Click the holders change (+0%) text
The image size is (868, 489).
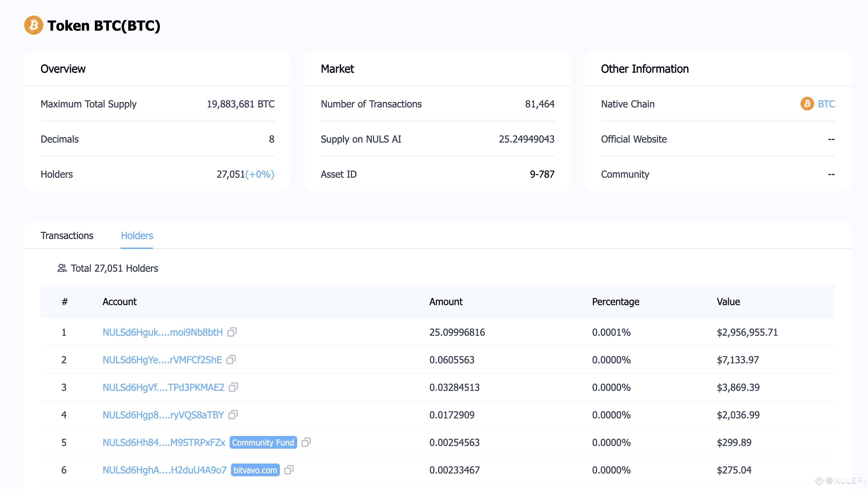(260, 174)
